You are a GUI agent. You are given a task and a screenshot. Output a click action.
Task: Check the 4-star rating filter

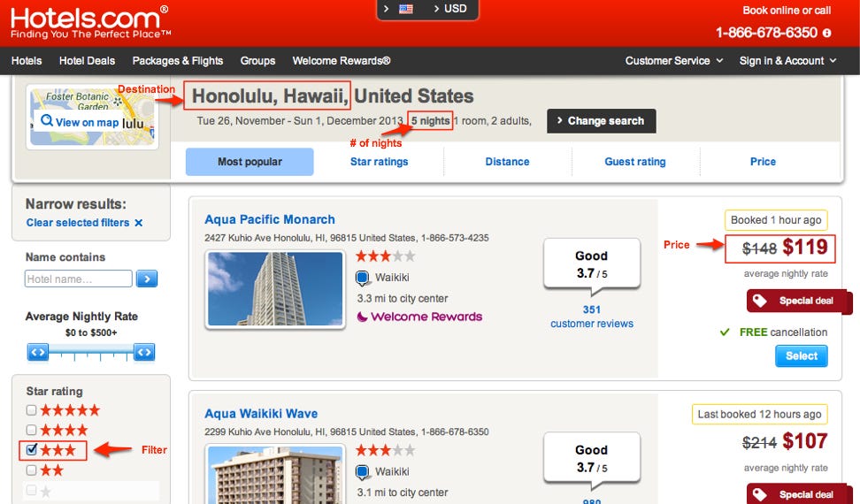31,430
